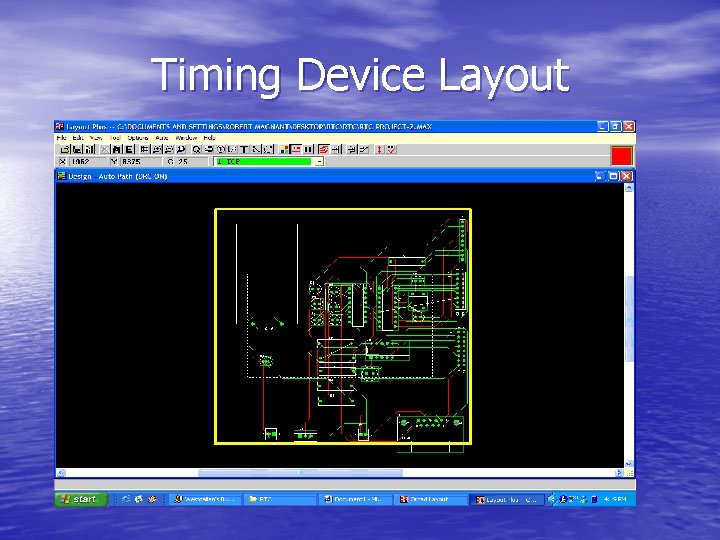Image resolution: width=720 pixels, height=540 pixels.
Task: Open the Tool menu
Action: tap(115, 138)
